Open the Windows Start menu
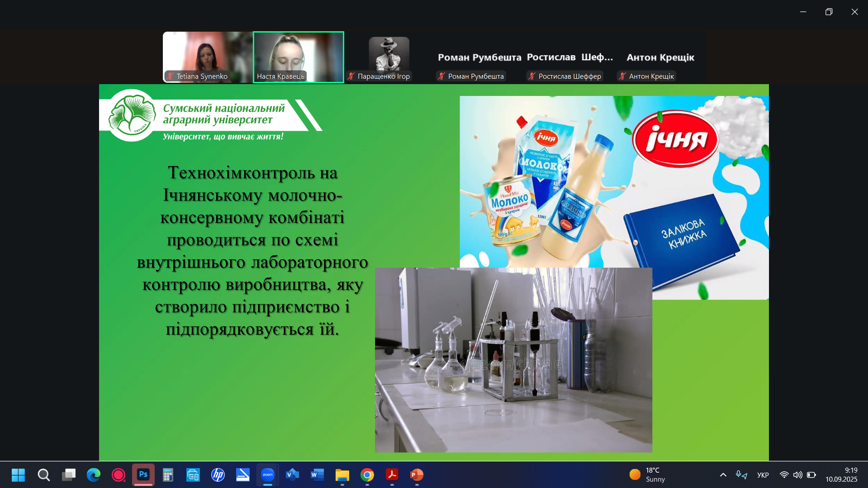Viewport: 868px width, 488px height. pos(19,475)
